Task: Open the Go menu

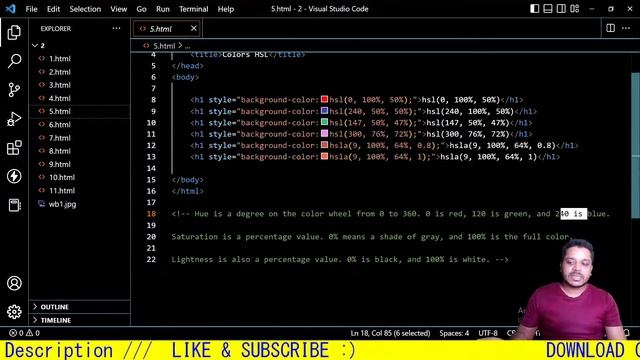Action: pyautogui.click(x=141, y=9)
